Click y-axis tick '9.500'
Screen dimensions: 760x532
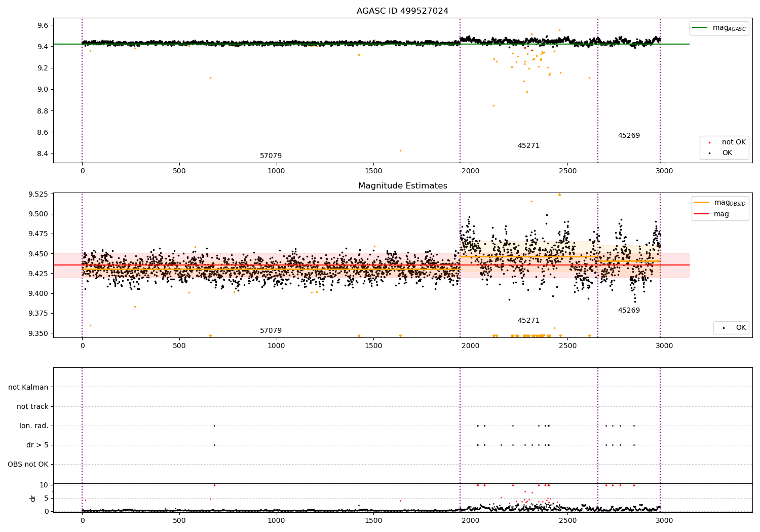tap(39, 214)
